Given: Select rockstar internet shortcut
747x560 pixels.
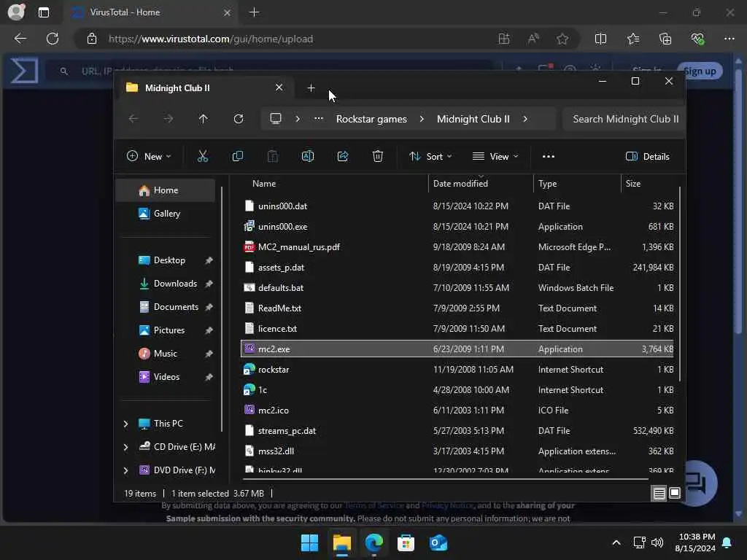Looking at the screenshot, I should coord(457,370).
